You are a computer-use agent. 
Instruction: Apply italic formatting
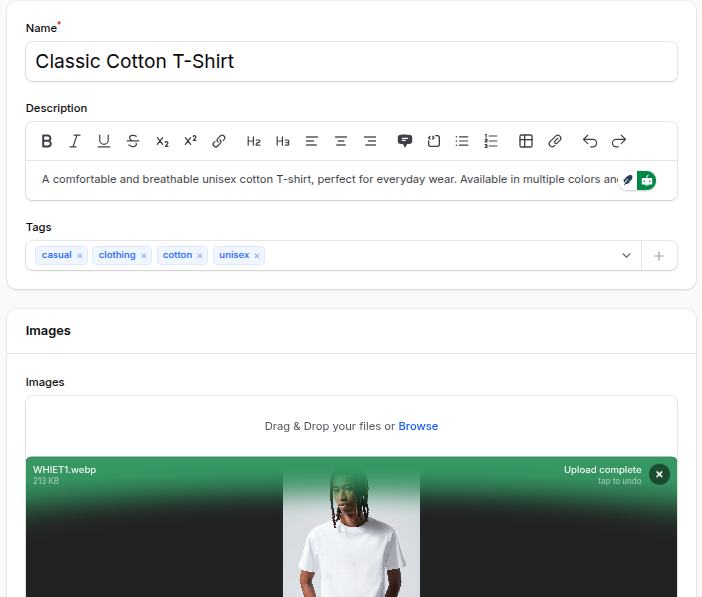pyautogui.click(x=75, y=142)
